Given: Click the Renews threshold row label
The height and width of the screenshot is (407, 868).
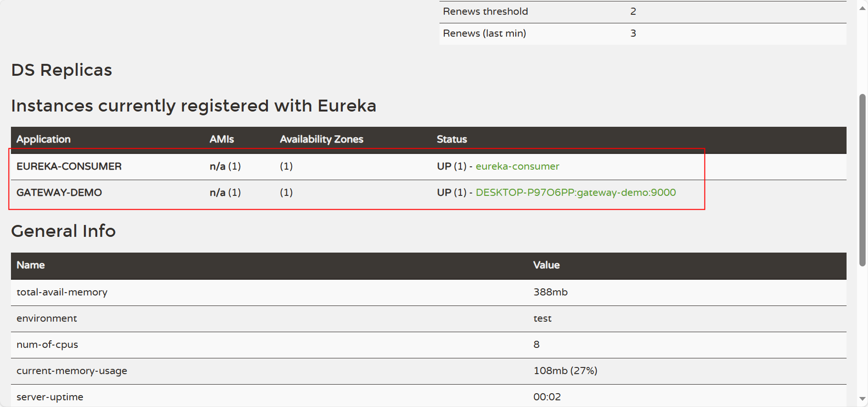Looking at the screenshot, I should (485, 11).
